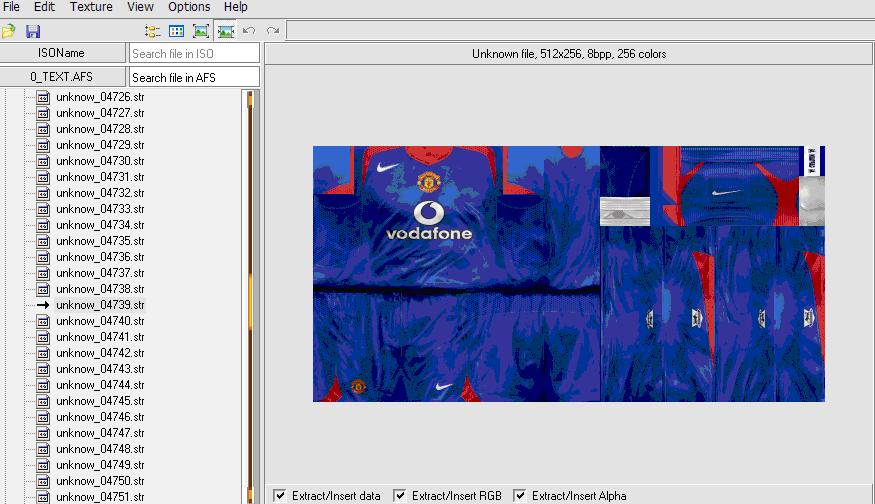Click the Manchester United kit texture preview
875x504 pixels.
pos(569,273)
